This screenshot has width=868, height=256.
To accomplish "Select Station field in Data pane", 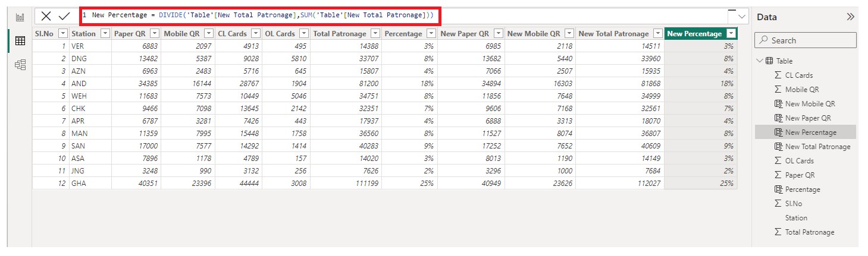I will (x=796, y=218).
